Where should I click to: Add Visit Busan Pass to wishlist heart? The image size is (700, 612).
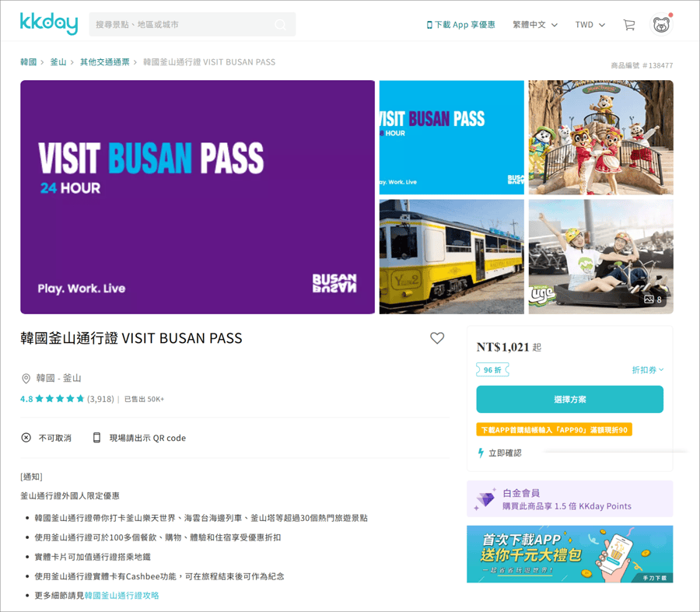tap(437, 338)
